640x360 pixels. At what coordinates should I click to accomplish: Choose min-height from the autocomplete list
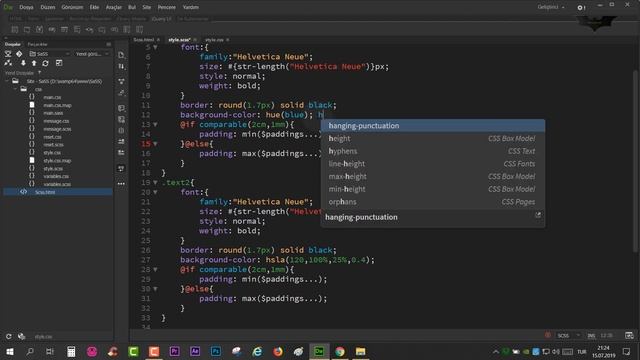(x=433, y=189)
